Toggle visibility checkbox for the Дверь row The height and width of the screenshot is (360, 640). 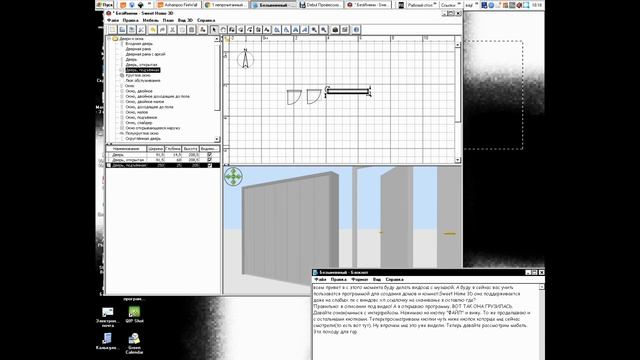click(x=210, y=155)
